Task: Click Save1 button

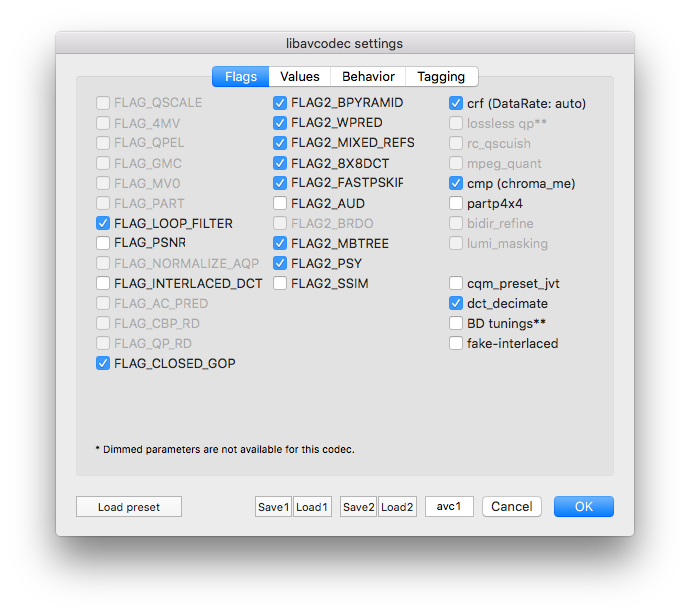Action: click(x=273, y=507)
